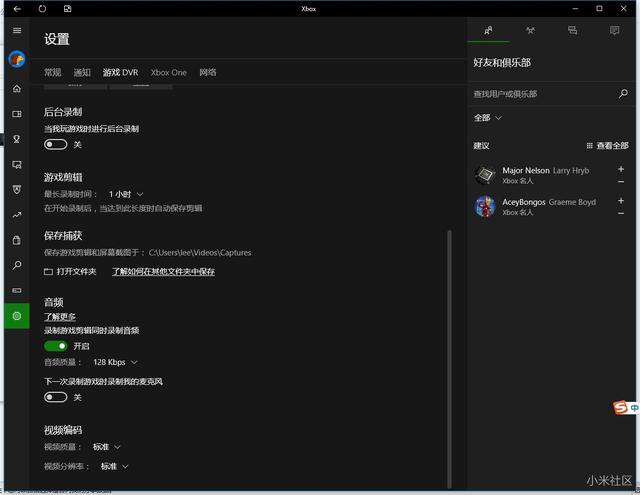Screen dimensions: 640x495
Task: Open the search icon in sidebar
Action: click(x=17, y=265)
